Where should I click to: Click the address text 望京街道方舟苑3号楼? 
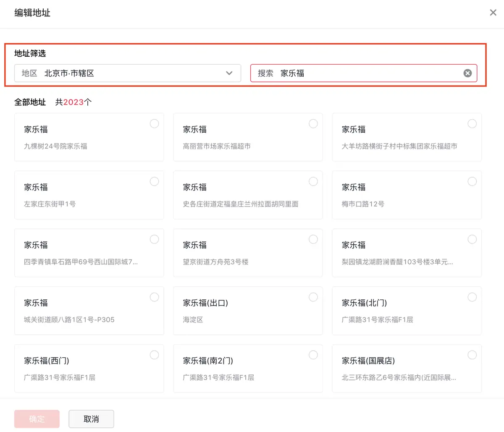(x=215, y=262)
